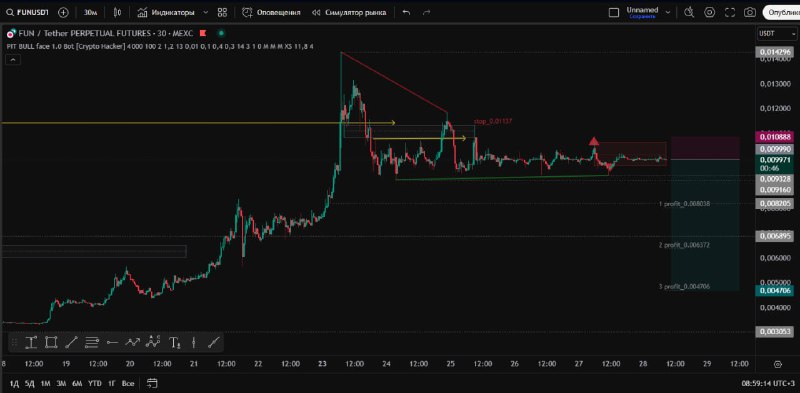Open chart settings hexagon icon
Screen dimensions: 800x393
(x=710, y=12)
